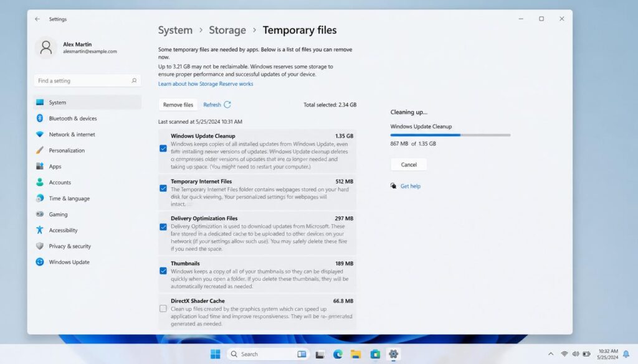638x364 pixels.
Task: Click Refresh to rescan temporary files
Action: tap(217, 105)
